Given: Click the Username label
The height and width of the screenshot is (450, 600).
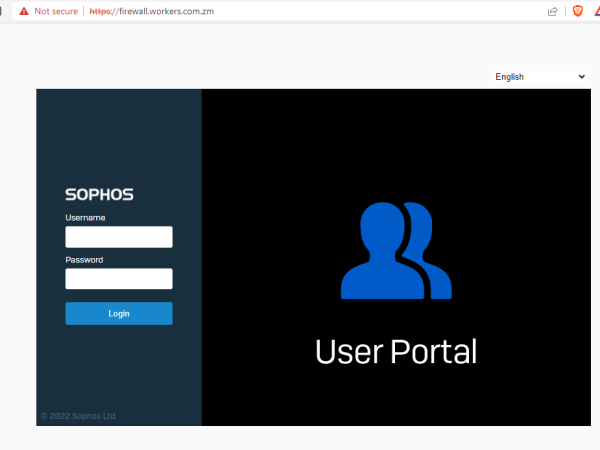Looking at the screenshot, I should pos(85,218).
